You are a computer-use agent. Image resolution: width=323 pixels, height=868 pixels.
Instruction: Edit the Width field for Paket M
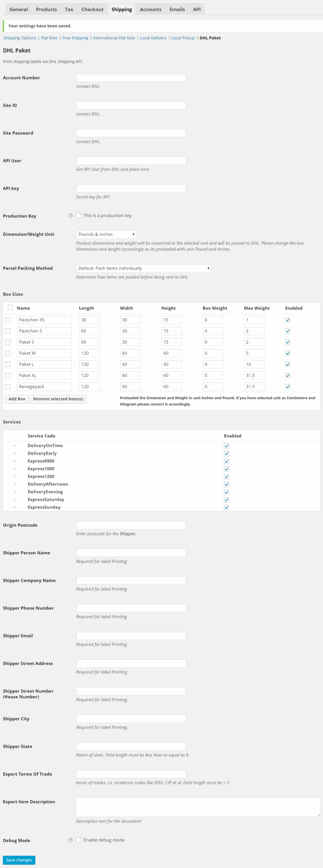[130, 353]
